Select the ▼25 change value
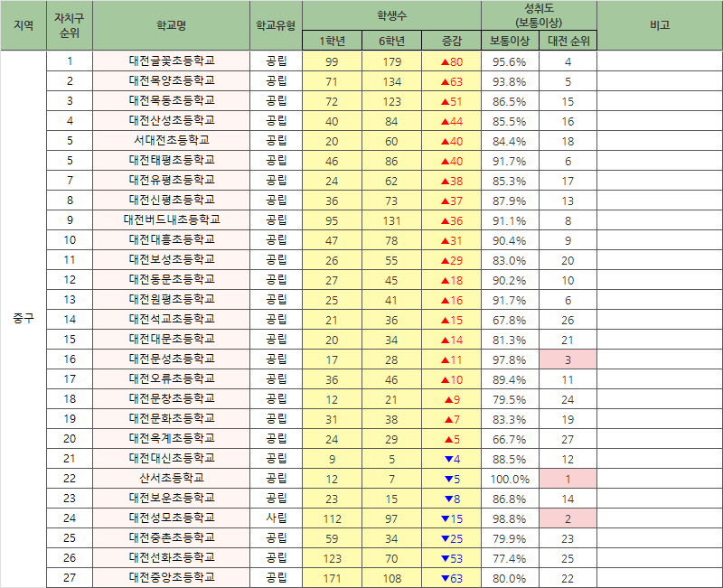 click(x=451, y=538)
